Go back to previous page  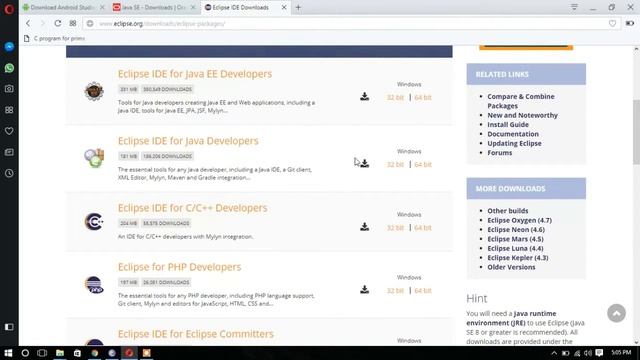point(28,24)
